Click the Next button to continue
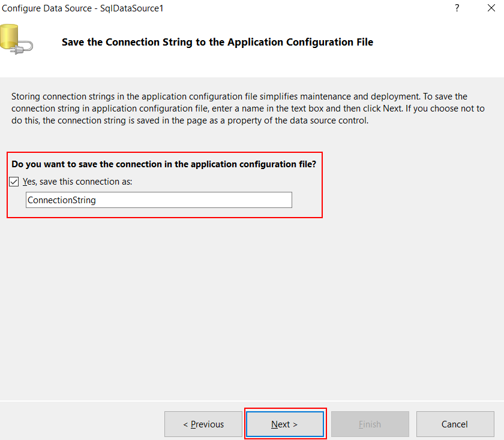Image resolution: width=504 pixels, height=440 pixels. click(x=284, y=424)
